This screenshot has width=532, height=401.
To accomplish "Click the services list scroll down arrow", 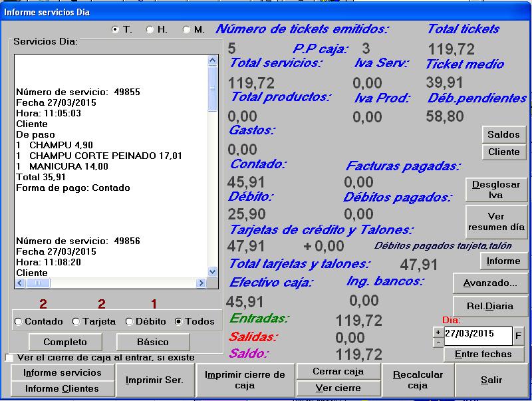I will (x=212, y=271).
